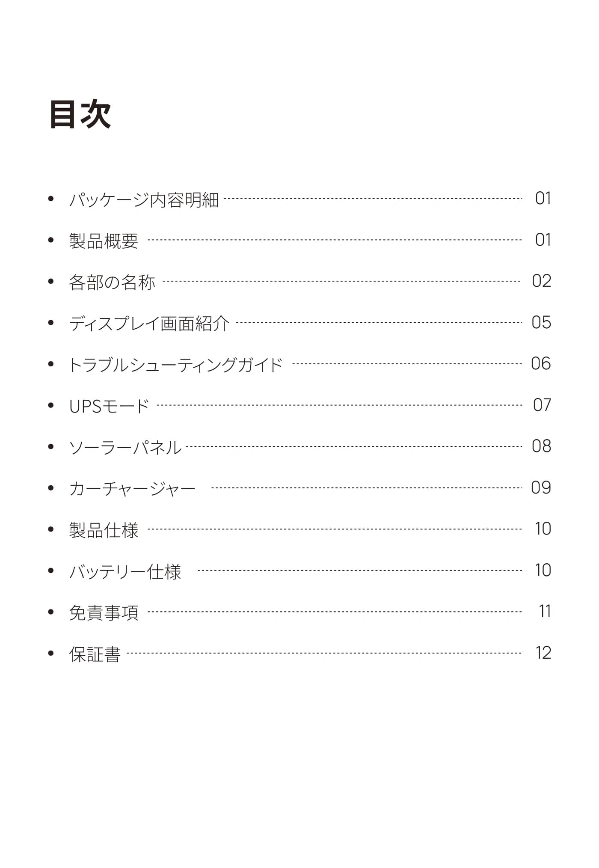The image size is (599, 868).
Task: Open the 製品概要 contents entry
Action: 104,241
